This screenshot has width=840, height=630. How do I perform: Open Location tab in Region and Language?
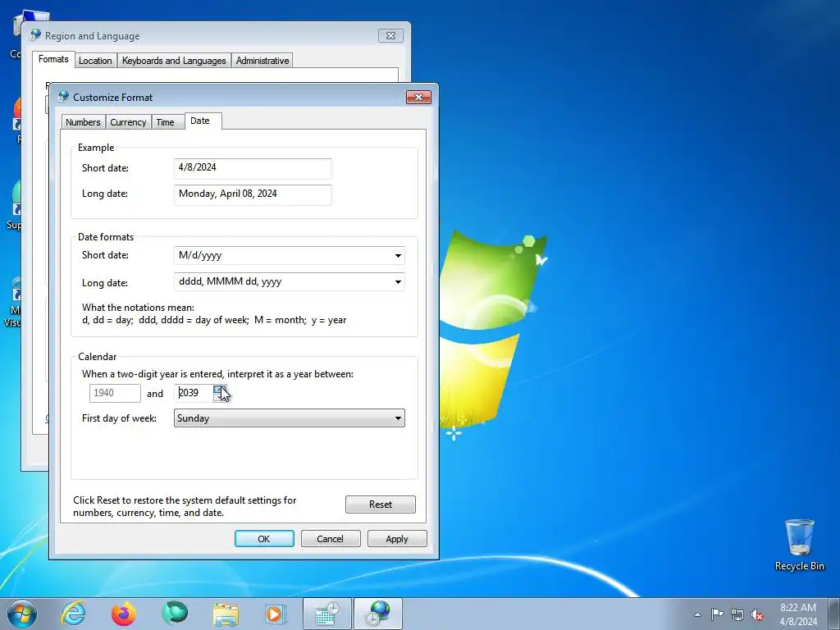(95, 61)
